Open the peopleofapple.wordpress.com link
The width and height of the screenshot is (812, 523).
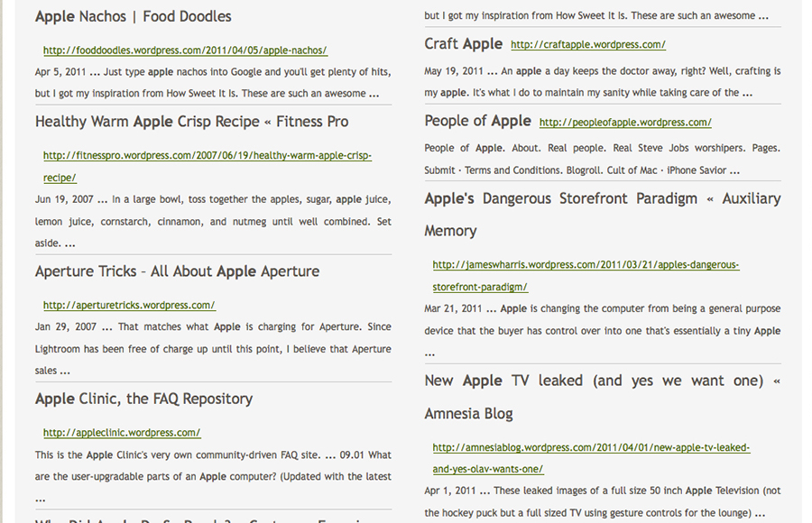pos(625,123)
